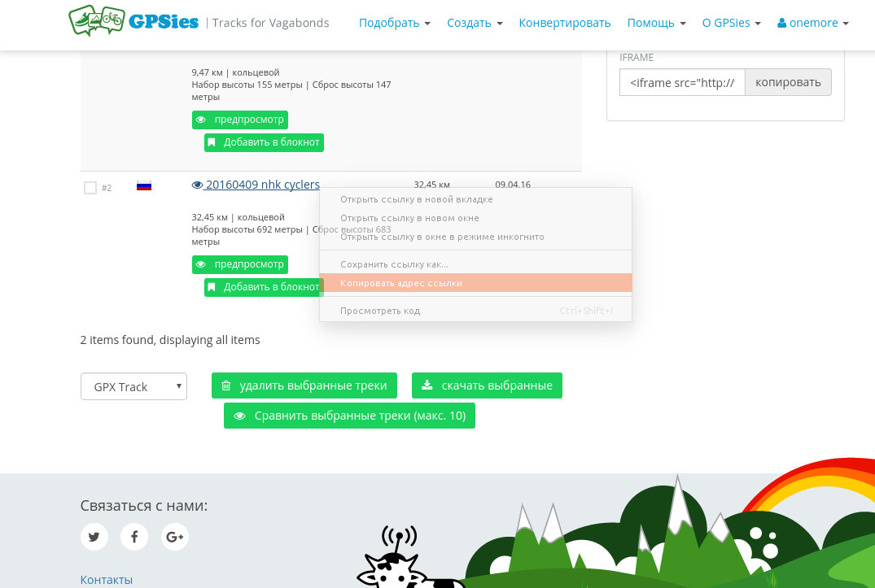This screenshot has height=588, width=875.
Task: Open the 'Конвертировать' navigation link
Action: point(565,23)
